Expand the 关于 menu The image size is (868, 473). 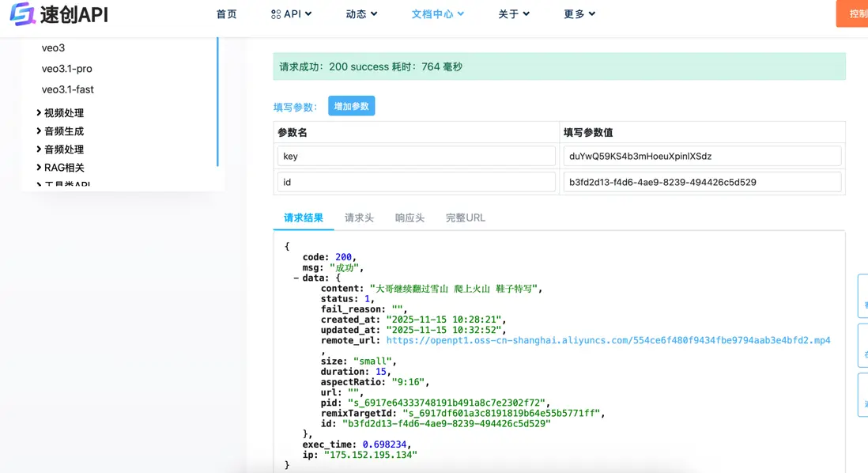click(x=514, y=14)
